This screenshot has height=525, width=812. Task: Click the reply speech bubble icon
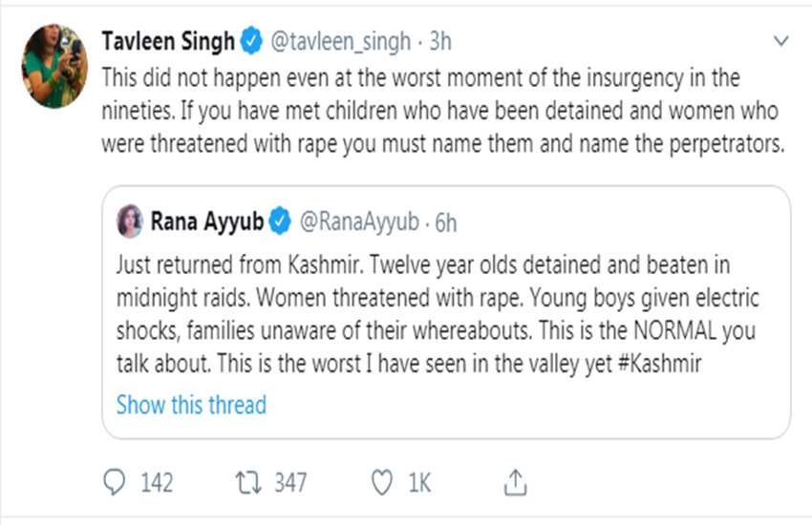click(x=117, y=483)
